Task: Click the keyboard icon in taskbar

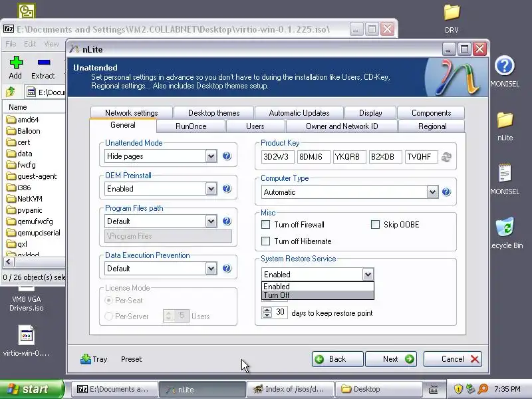Action: [434, 390]
